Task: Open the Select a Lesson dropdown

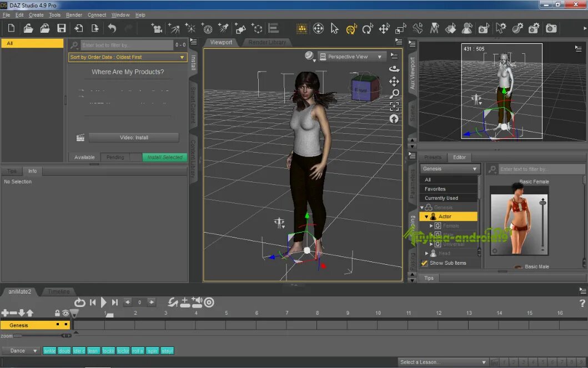Action: (443, 362)
